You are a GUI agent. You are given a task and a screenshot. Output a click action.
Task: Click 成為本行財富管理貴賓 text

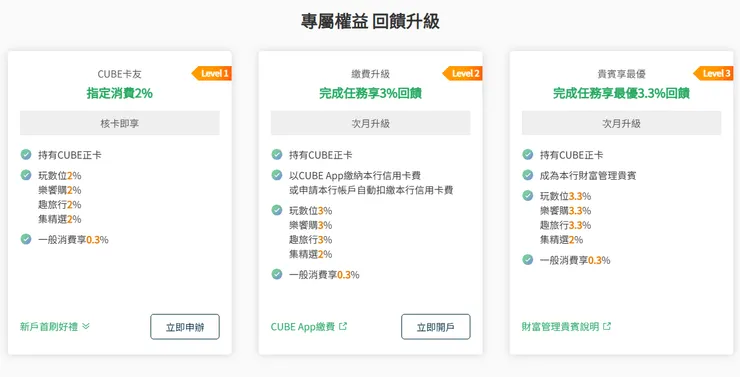pyautogui.click(x=588, y=176)
